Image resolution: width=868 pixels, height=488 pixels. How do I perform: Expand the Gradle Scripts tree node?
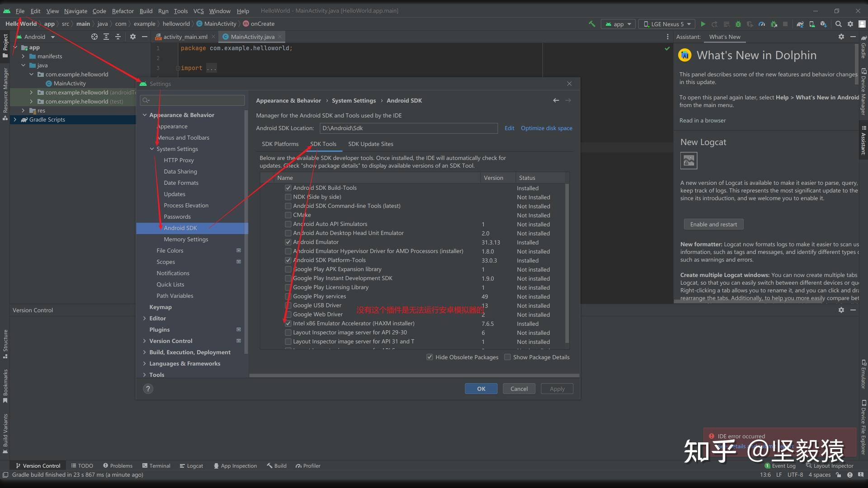point(15,120)
